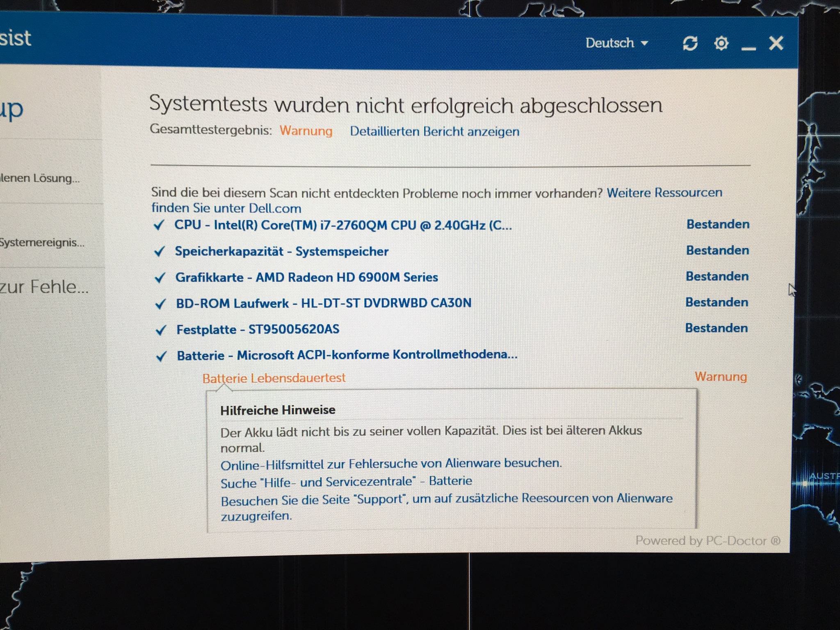The width and height of the screenshot is (840, 630).
Task: Open settings gear icon
Action: pyautogui.click(x=721, y=43)
